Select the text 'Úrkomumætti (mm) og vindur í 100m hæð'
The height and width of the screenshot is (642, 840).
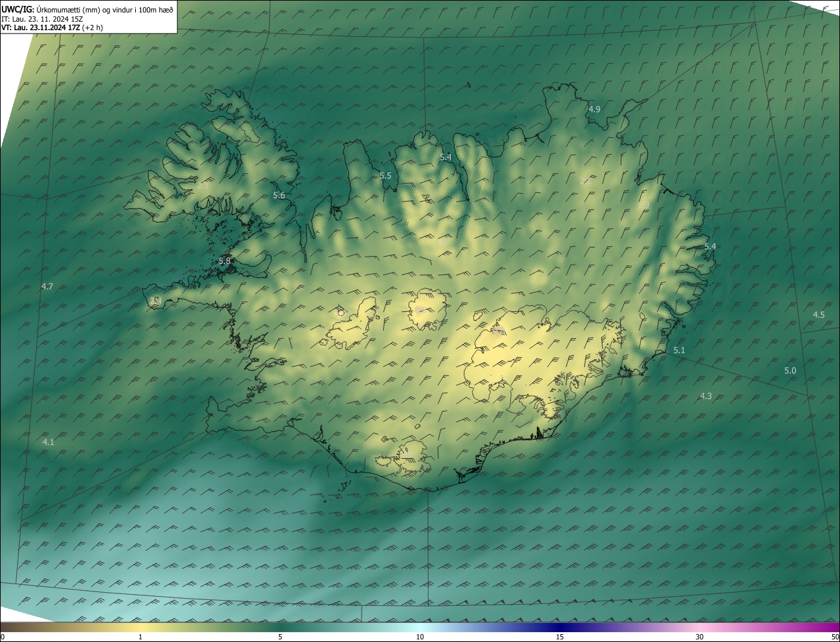click(105, 10)
